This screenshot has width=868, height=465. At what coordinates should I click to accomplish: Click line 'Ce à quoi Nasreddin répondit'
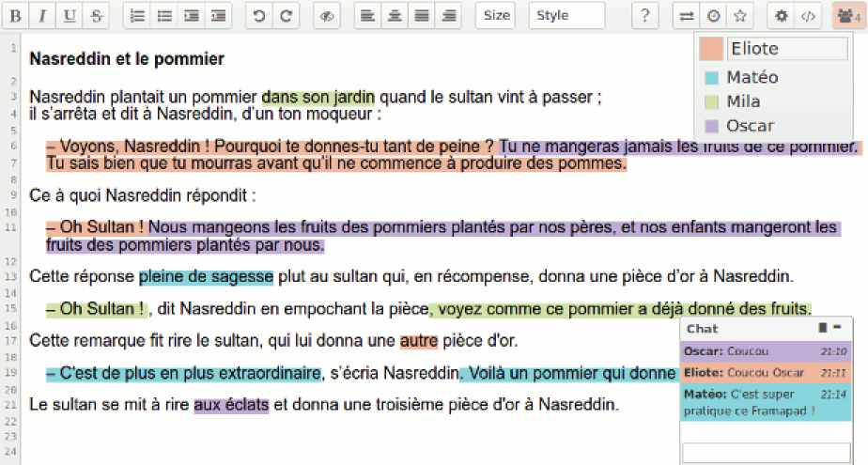coord(142,196)
